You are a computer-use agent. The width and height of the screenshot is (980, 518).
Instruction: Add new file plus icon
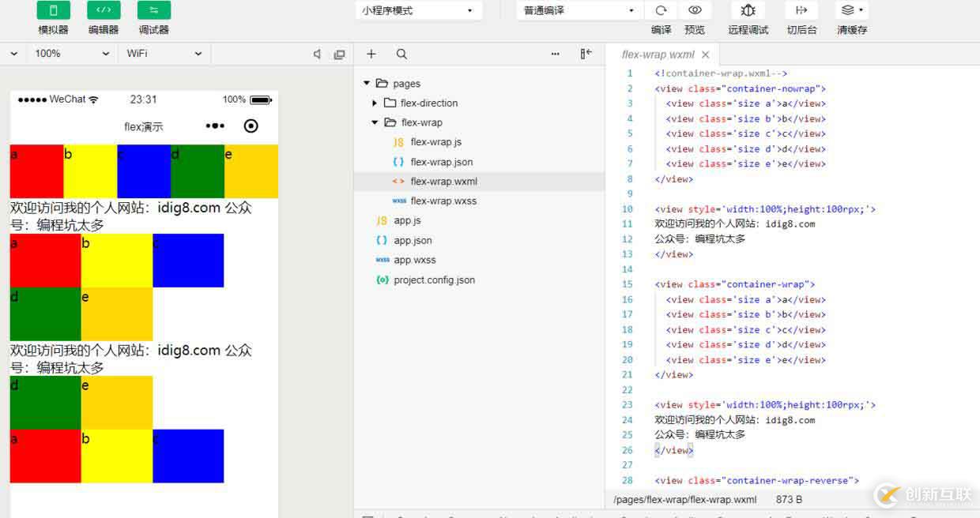tap(371, 54)
